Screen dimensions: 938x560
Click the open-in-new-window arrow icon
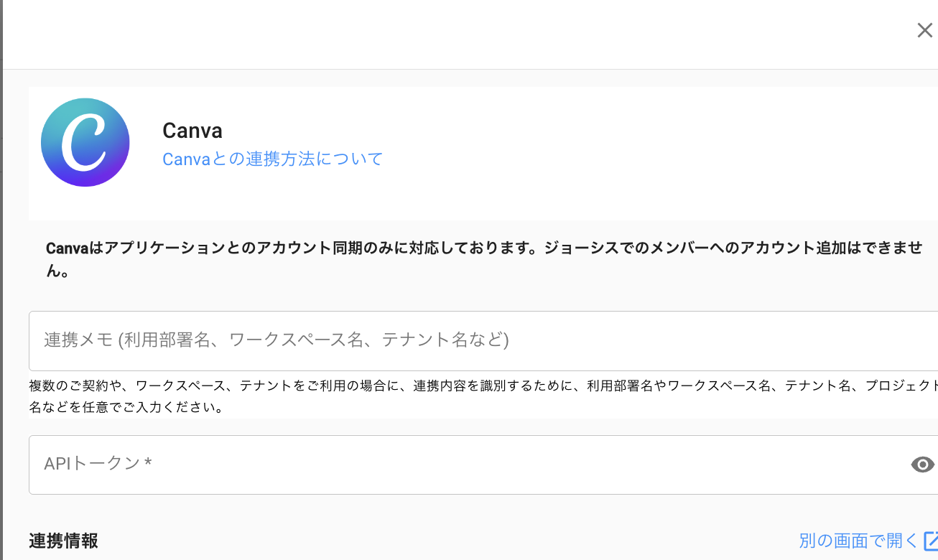[x=931, y=540]
